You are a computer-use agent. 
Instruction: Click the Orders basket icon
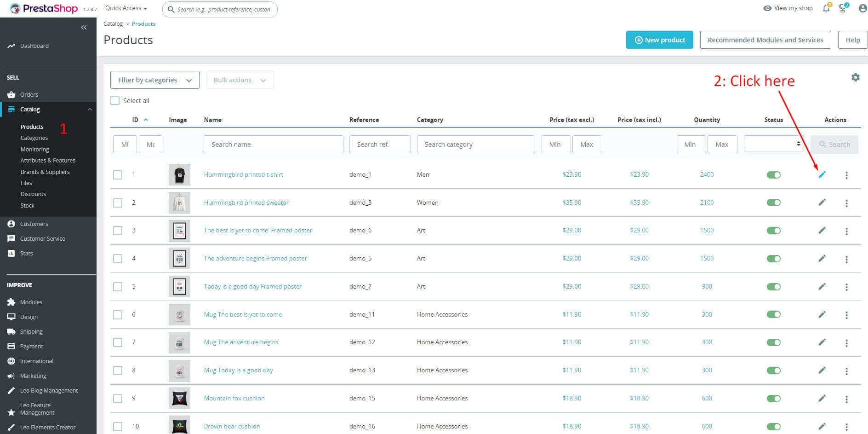11,95
